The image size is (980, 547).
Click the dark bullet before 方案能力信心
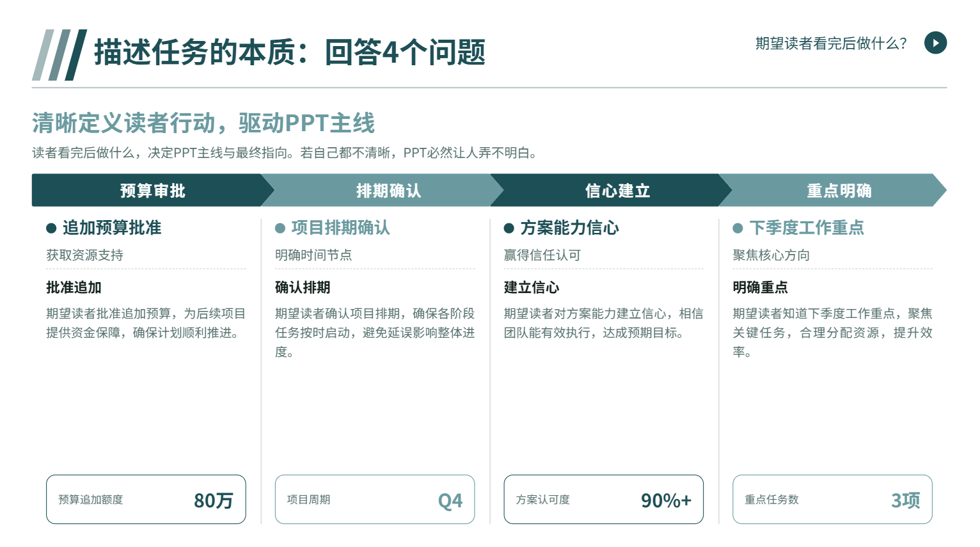pyautogui.click(x=509, y=228)
